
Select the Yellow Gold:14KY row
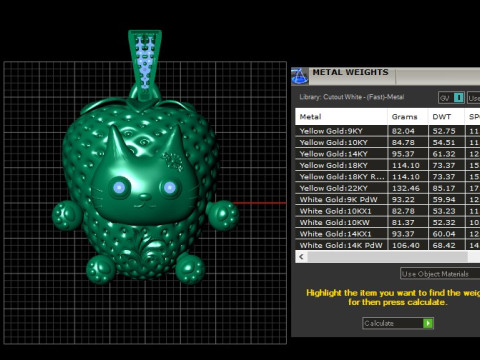388,154
